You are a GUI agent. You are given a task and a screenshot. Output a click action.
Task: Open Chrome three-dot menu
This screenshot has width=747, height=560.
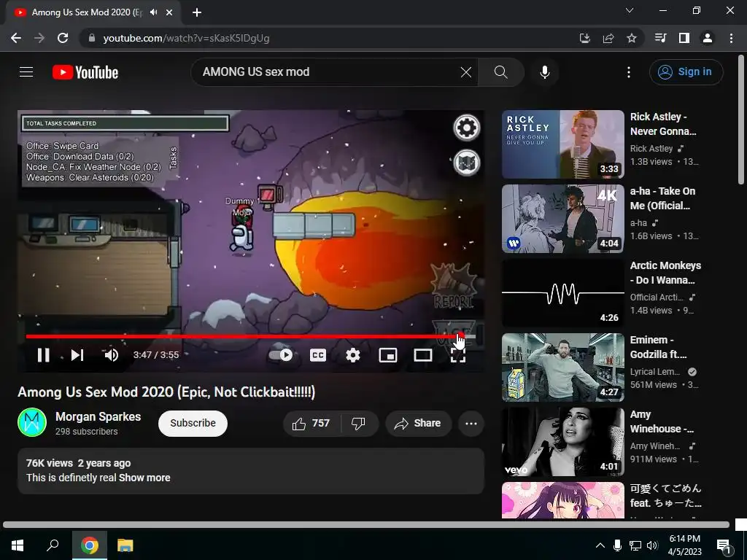coord(731,38)
